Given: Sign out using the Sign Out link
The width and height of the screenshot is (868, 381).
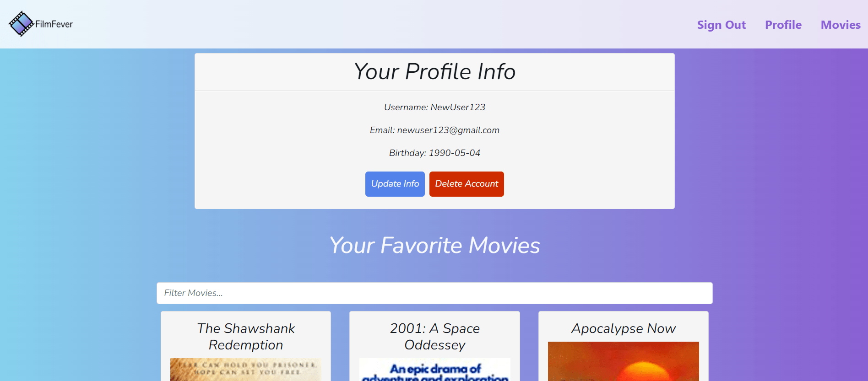Looking at the screenshot, I should coord(721,25).
